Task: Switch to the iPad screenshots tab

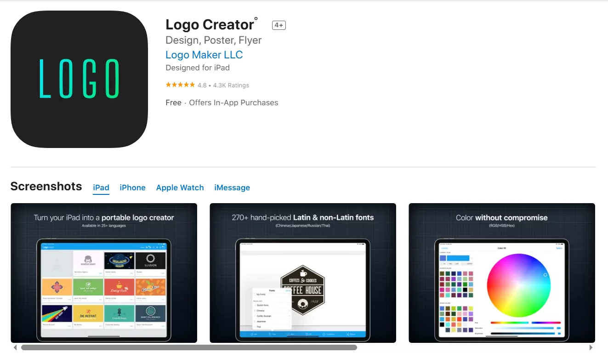Action: click(x=101, y=188)
